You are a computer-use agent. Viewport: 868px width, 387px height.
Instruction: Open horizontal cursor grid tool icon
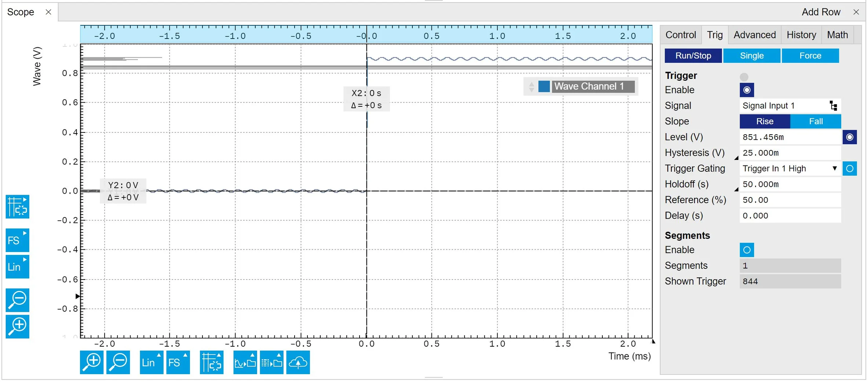(x=212, y=362)
